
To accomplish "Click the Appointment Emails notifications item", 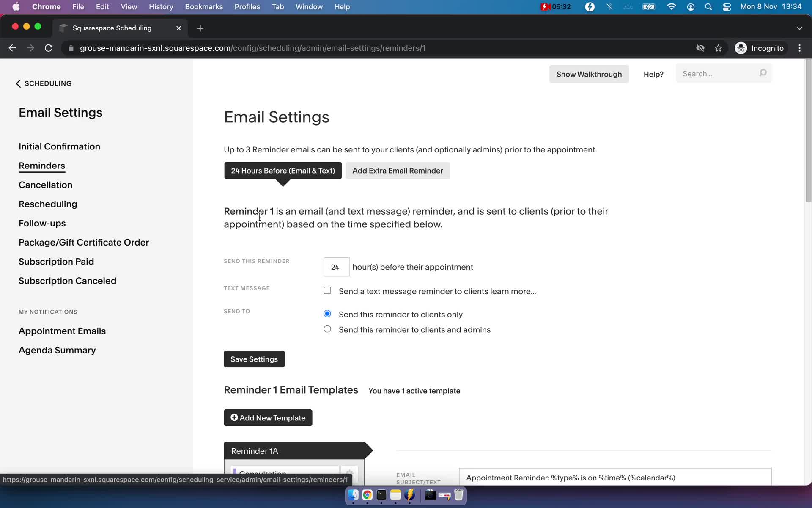I will (x=62, y=331).
